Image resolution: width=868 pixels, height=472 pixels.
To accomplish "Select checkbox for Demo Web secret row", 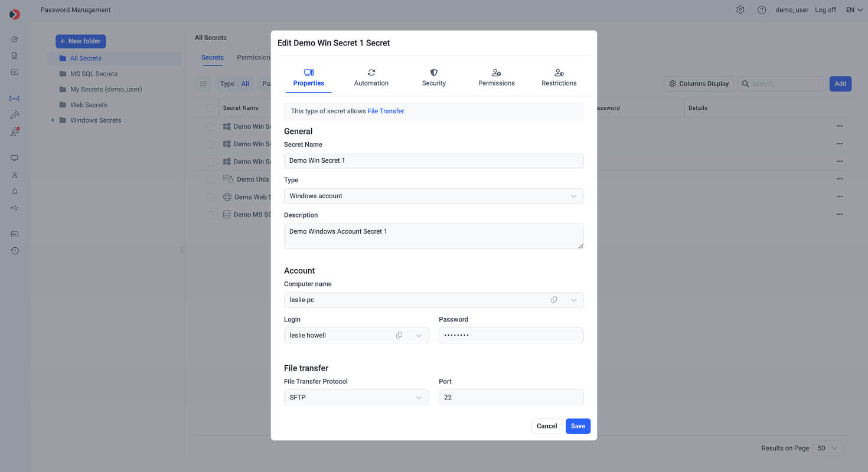I will [x=210, y=197].
